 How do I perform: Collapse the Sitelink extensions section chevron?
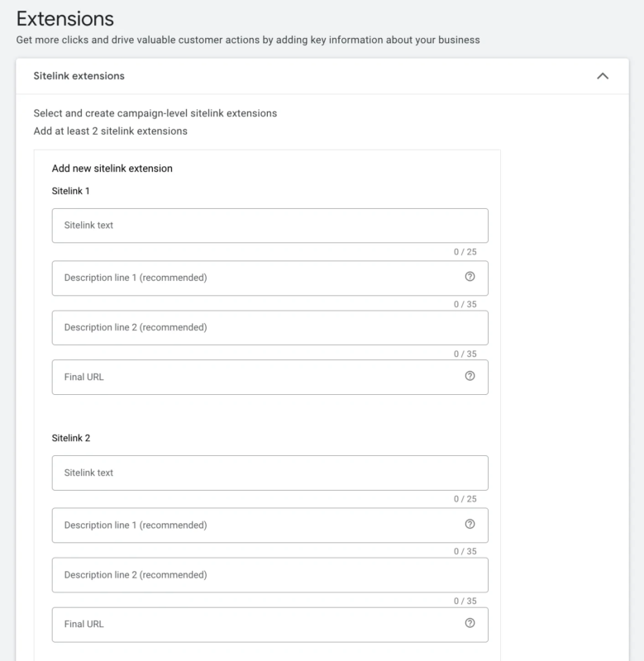click(x=603, y=76)
